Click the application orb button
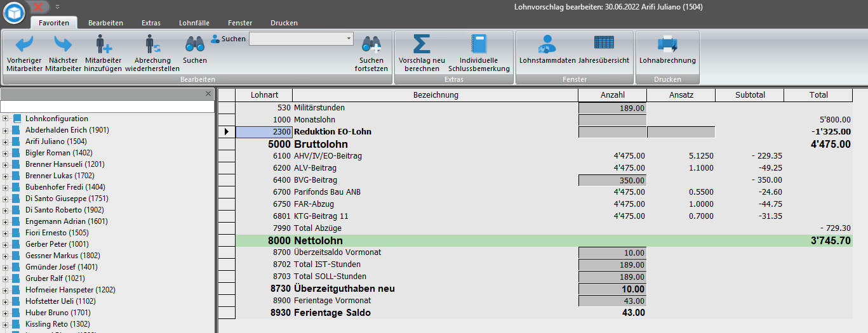The width and height of the screenshot is (868, 333). point(13,12)
